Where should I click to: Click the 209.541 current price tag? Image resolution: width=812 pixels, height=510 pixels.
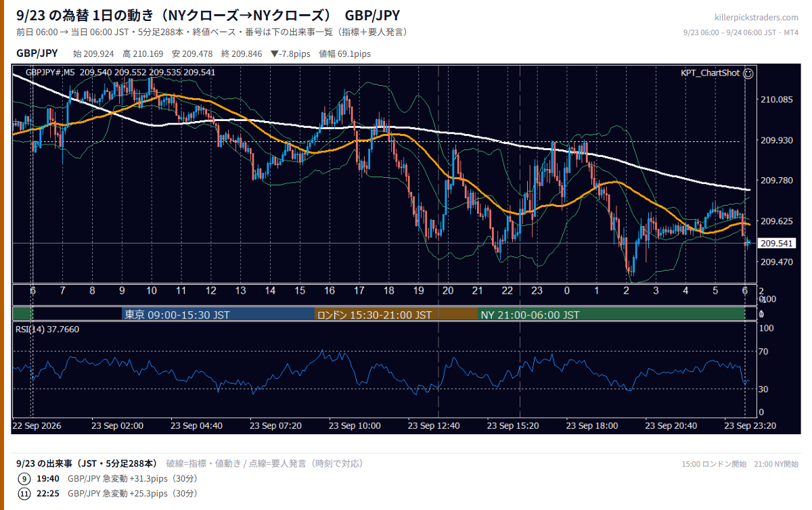(x=777, y=243)
